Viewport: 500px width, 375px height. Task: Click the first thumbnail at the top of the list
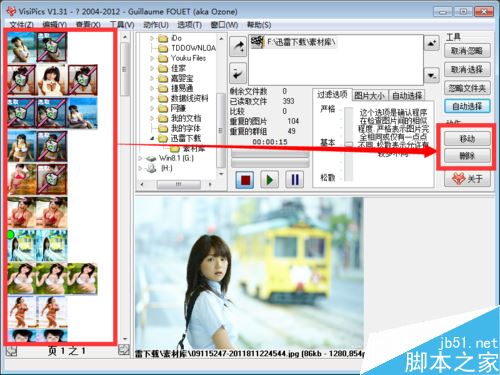[x=22, y=47]
